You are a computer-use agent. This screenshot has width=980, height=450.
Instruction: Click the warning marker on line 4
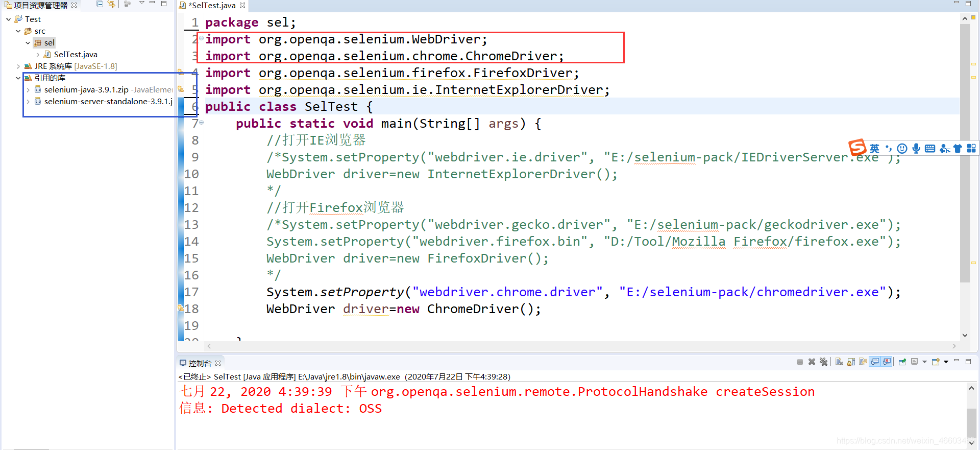pyautogui.click(x=180, y=72)
